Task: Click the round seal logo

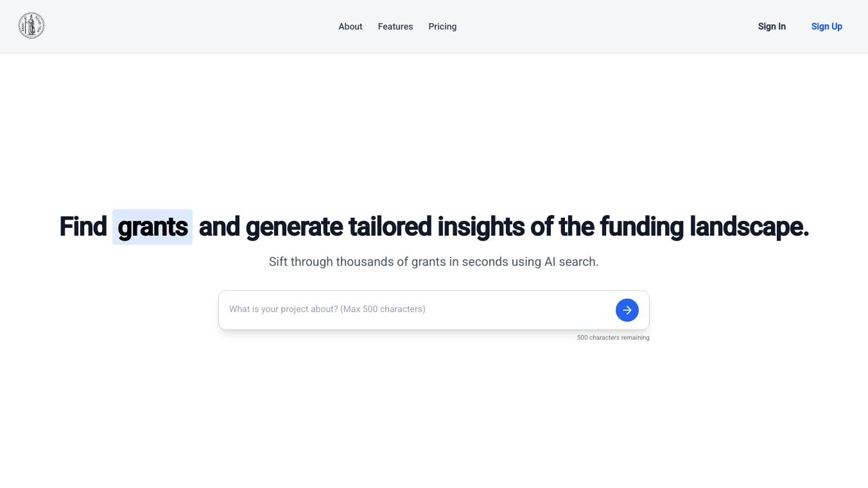Action: pos(31,26)
